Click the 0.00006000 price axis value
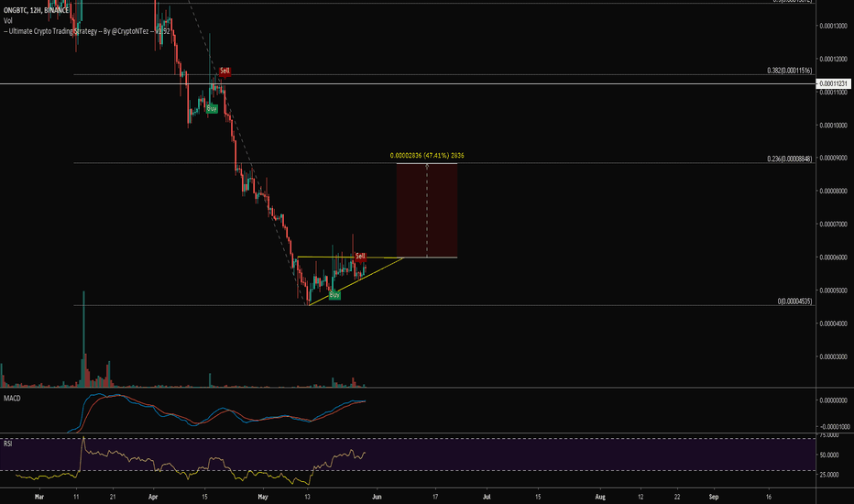854x504 pixels. point(833,257)
